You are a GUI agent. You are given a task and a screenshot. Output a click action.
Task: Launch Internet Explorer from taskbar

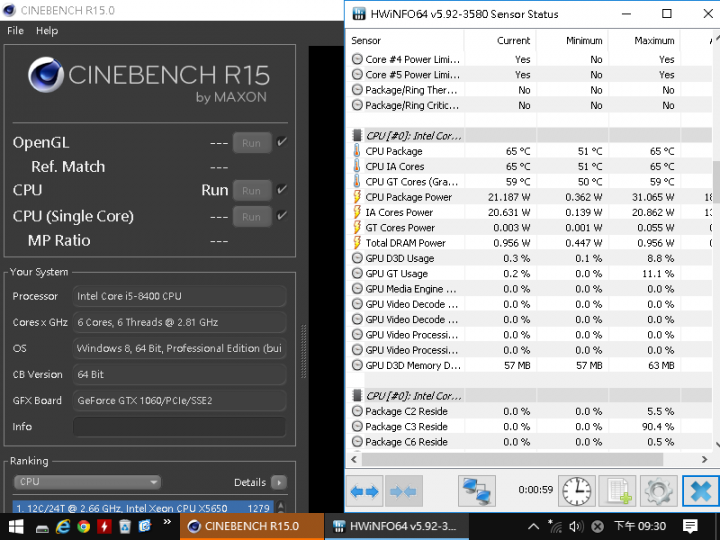coord(62,526)
